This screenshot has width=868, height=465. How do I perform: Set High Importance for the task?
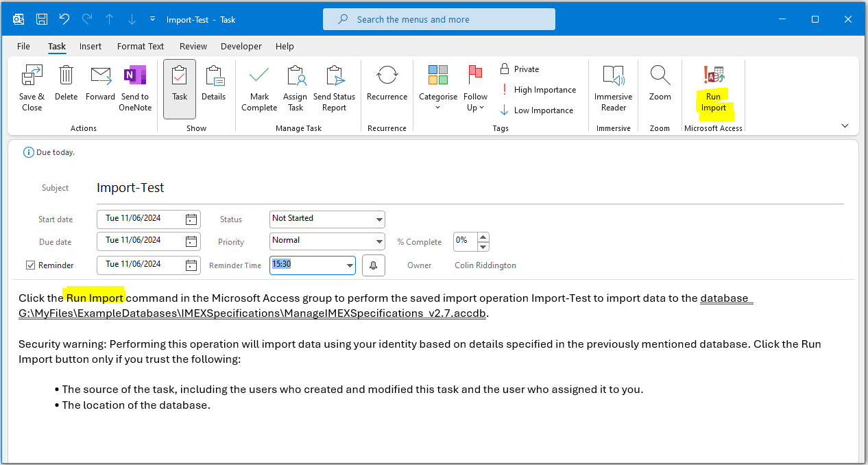538,89
